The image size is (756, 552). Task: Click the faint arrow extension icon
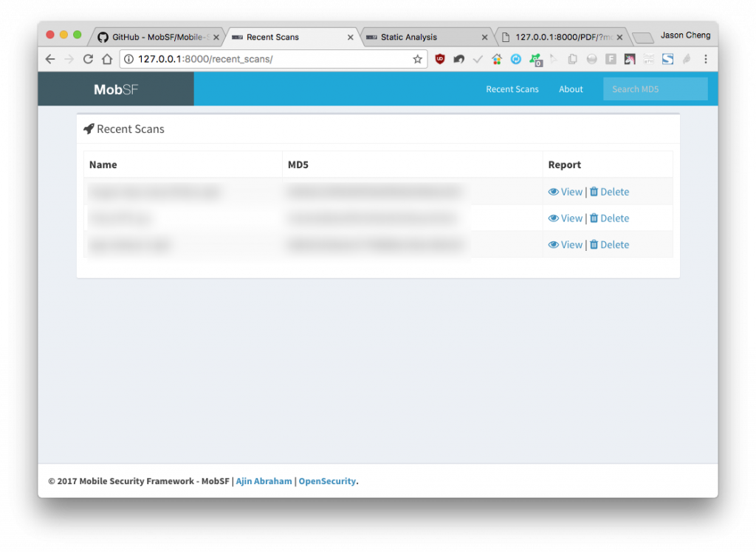pyautogui.click(x=554, y=59)
